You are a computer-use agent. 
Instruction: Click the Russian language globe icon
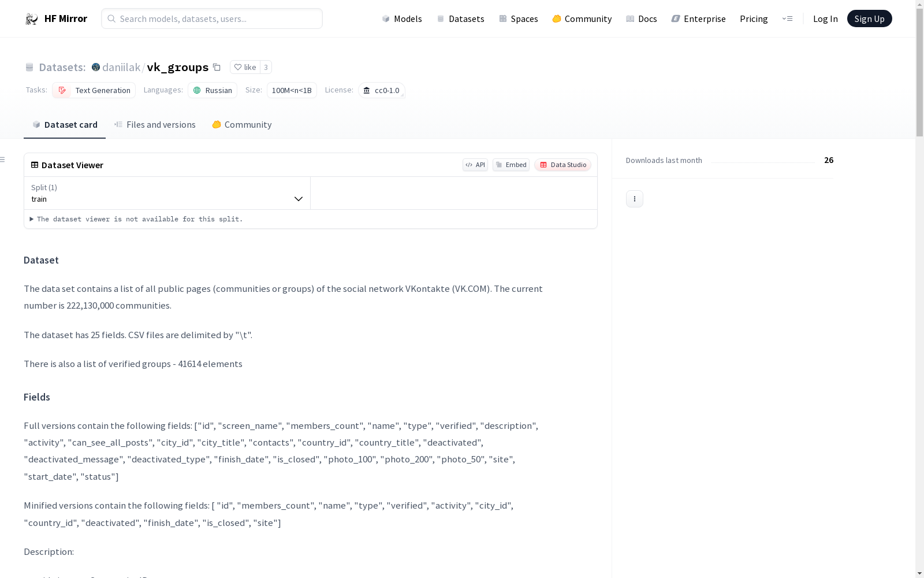coord(197,90)
